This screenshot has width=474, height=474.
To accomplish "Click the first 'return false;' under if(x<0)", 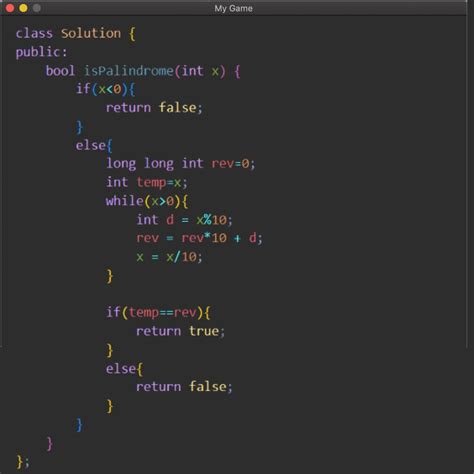I will [x=154, y=108].
